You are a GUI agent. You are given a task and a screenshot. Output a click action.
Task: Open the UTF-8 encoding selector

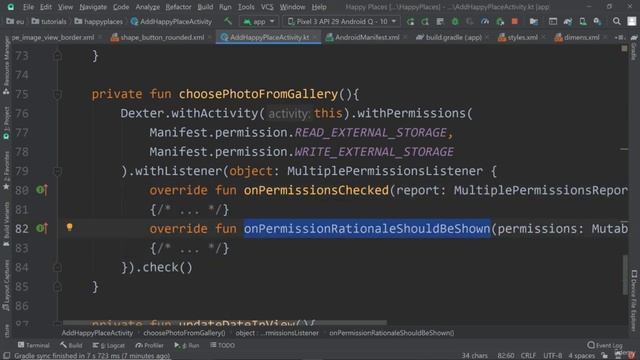tap(553, 356)
